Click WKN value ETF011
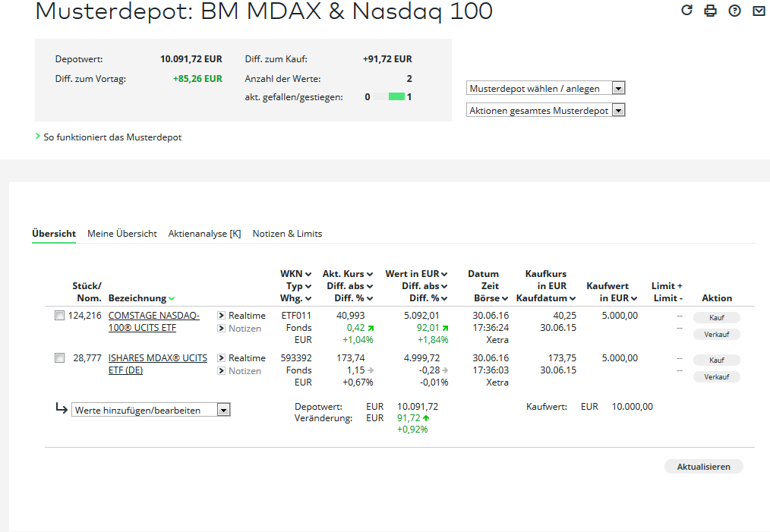 (296, 316)
